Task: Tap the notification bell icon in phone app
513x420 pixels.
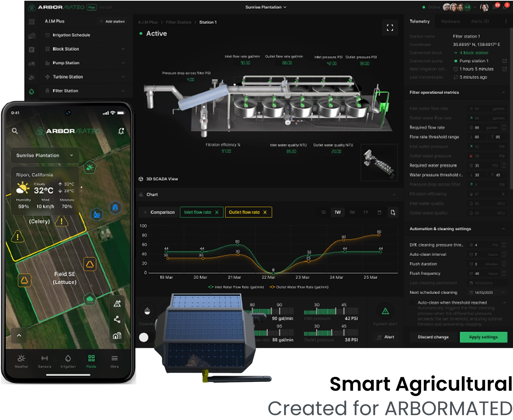Action: 121,131
